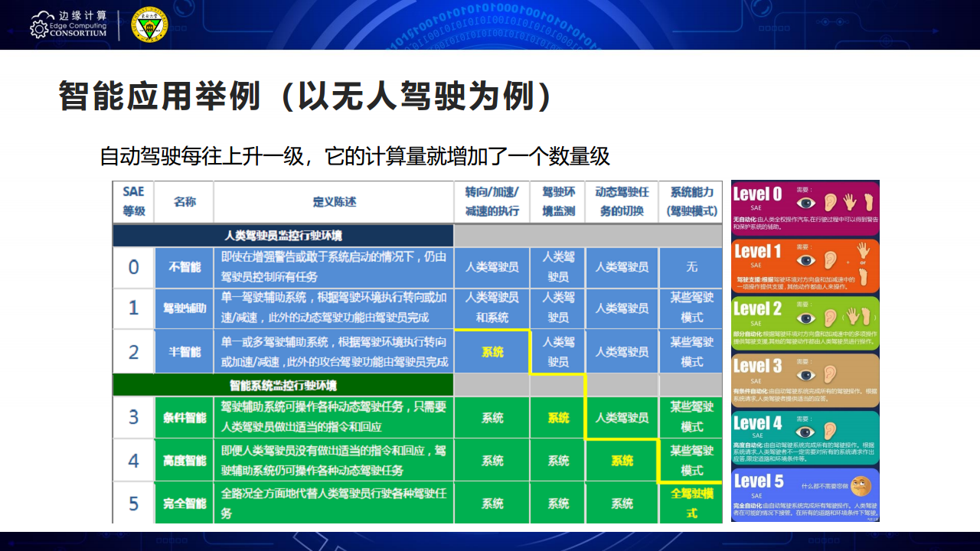Click the 'Level 1' heading

(757, 251)
